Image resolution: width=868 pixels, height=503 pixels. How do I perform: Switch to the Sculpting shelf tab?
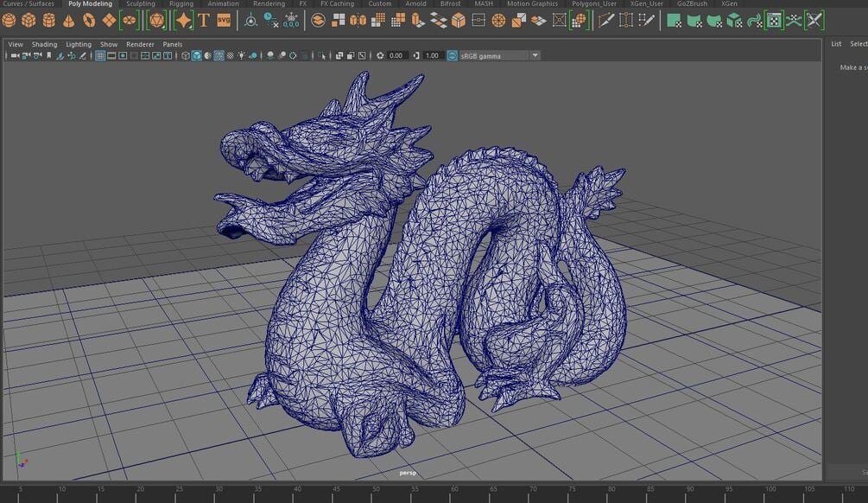141,3
